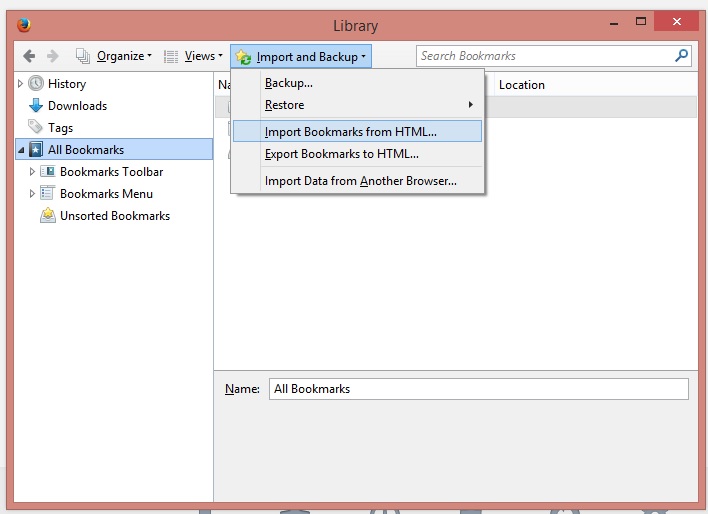
Task: Select Unsorted Bookmarks folder
Action: point(115,216)
